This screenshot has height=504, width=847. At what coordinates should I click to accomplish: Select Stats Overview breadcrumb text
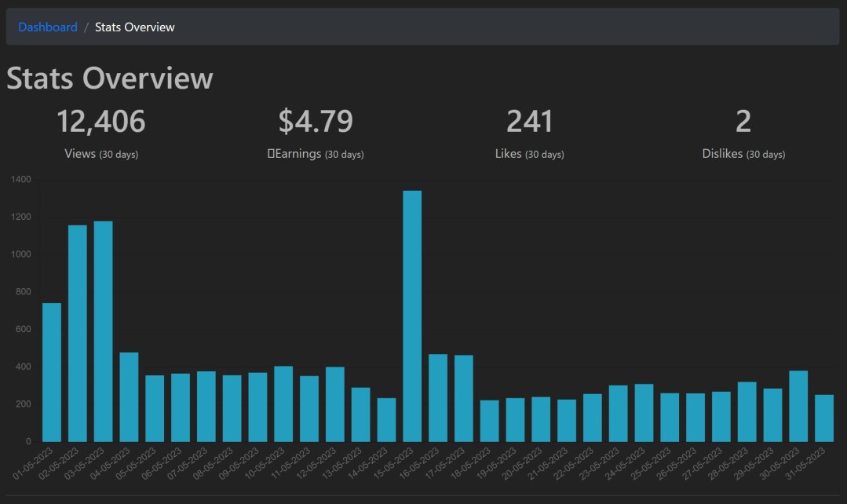click(x=134, y=27)
